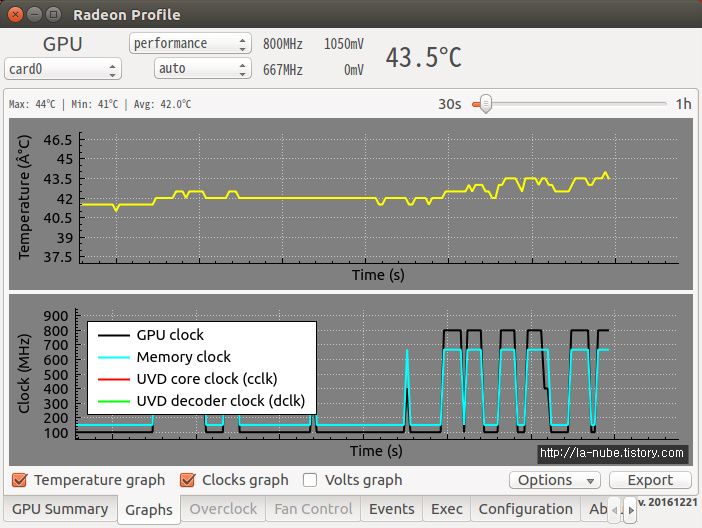Viewport: 702px width, 528px height.
Task: Open the auto power level dropdown
Action: click(203, 69)
